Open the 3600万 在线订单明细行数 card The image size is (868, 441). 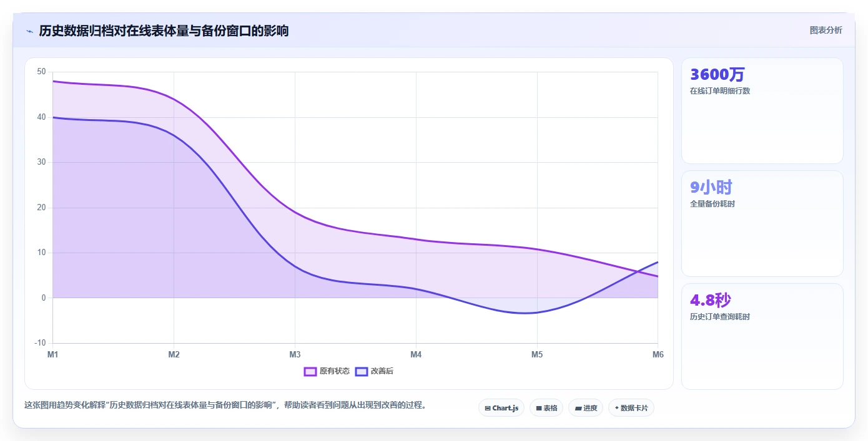(762, 111)
